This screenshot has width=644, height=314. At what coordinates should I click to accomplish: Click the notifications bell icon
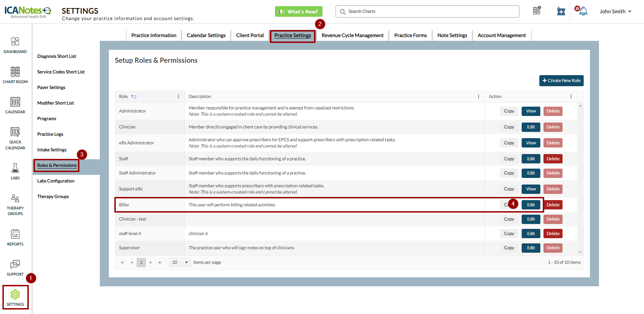(x=583, y=11)
